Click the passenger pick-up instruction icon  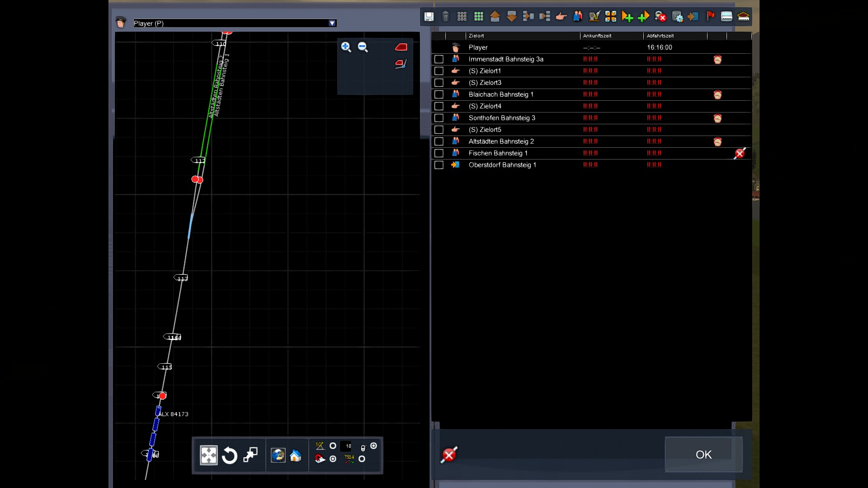click(x=578, y=17)
